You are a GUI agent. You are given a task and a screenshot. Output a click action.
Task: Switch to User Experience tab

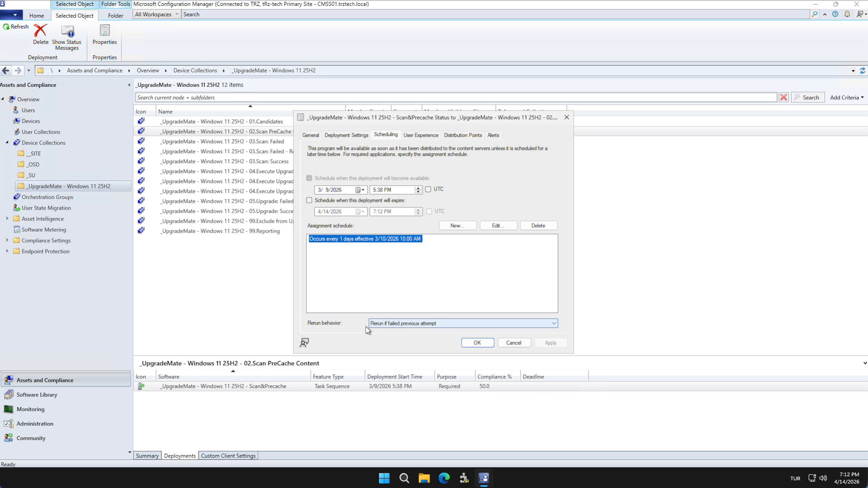click(421, 135)
